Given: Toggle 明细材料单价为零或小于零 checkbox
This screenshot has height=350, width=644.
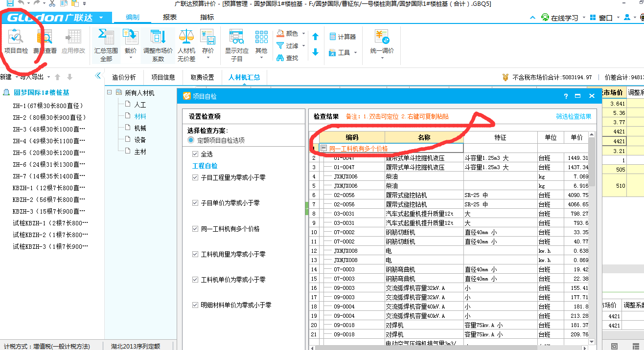Looking at the screenshot, I should [196, 305].
